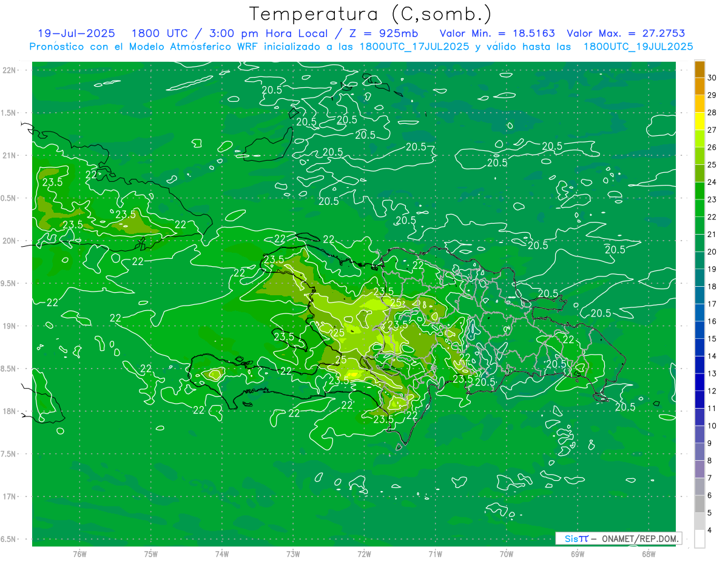Click 'Valor Max. = 27.2753'
The height and width of the screenshot is (562, 728).
coord(625,33)
